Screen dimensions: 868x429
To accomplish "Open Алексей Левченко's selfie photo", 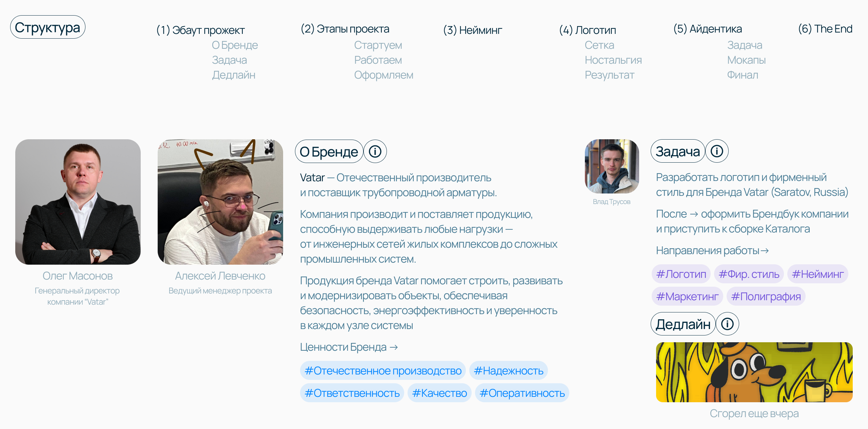I will point(220,202).
